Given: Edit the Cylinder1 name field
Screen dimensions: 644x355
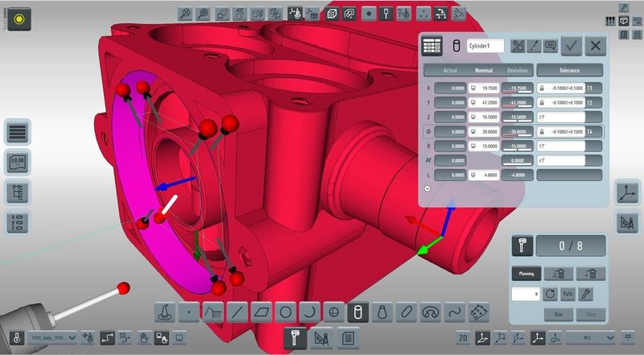Looking at the screenshot, I should click(485, 46).
